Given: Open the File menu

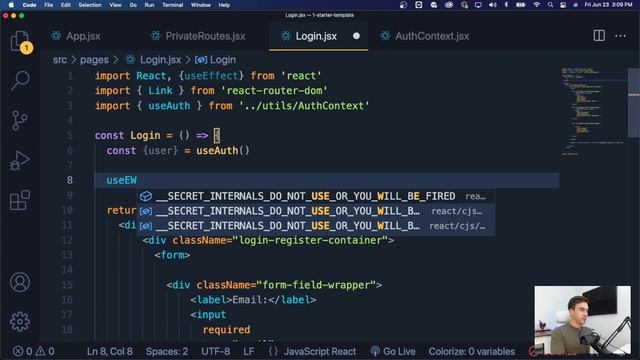Looking at the screenshot, I should (x=49, y=5).
